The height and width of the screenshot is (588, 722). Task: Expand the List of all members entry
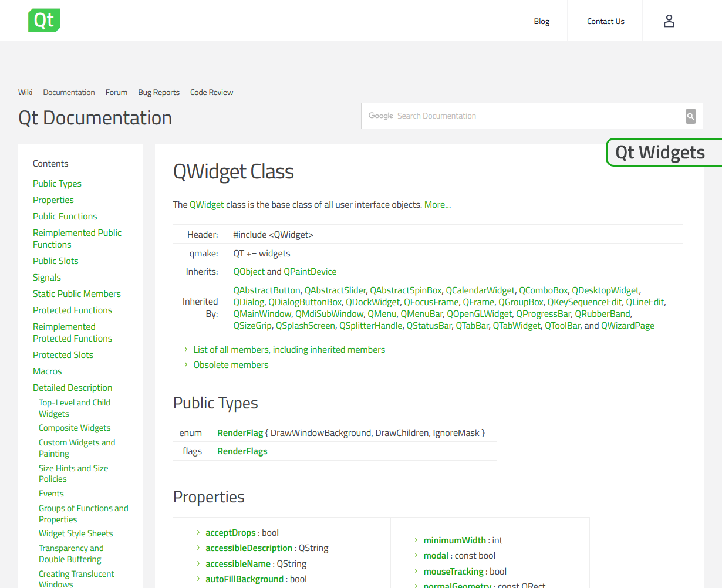click(x=289, y=349)
